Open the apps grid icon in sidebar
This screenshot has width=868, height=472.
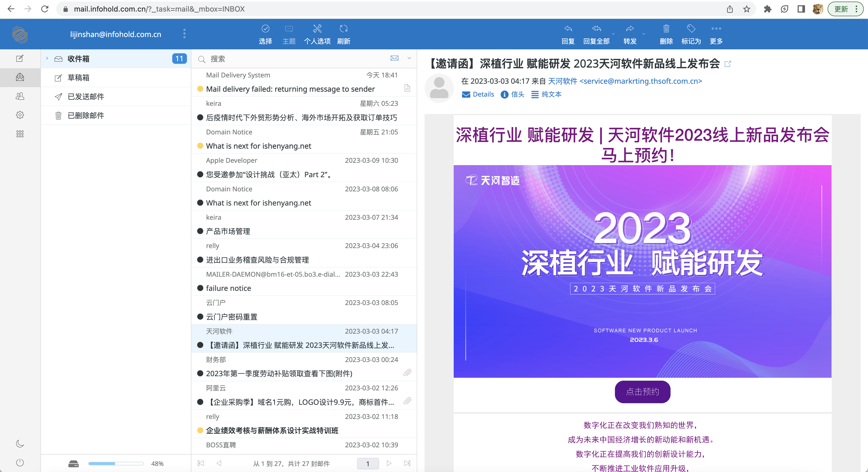tap(20, 134)
